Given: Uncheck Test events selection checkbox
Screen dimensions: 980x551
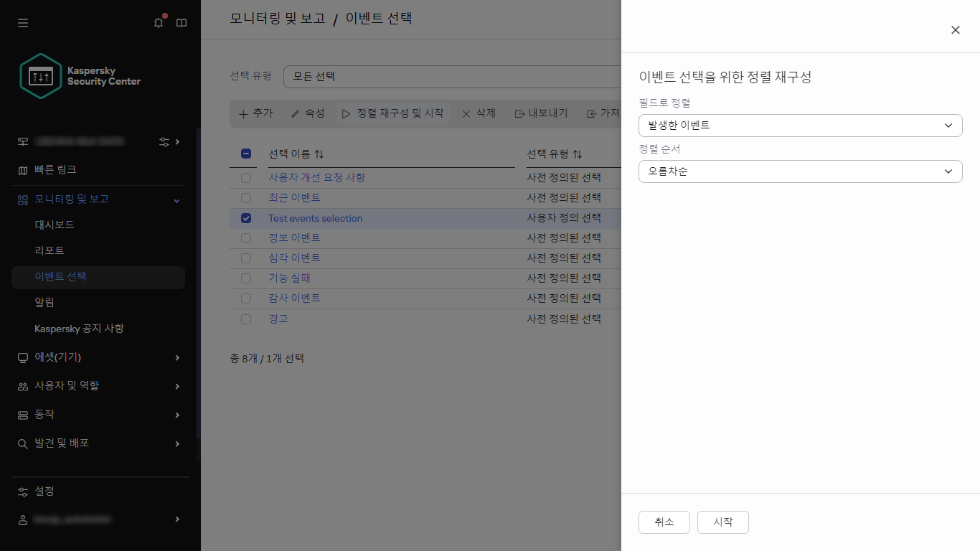Looking at the screenshot, I should [x=246, y=217].
